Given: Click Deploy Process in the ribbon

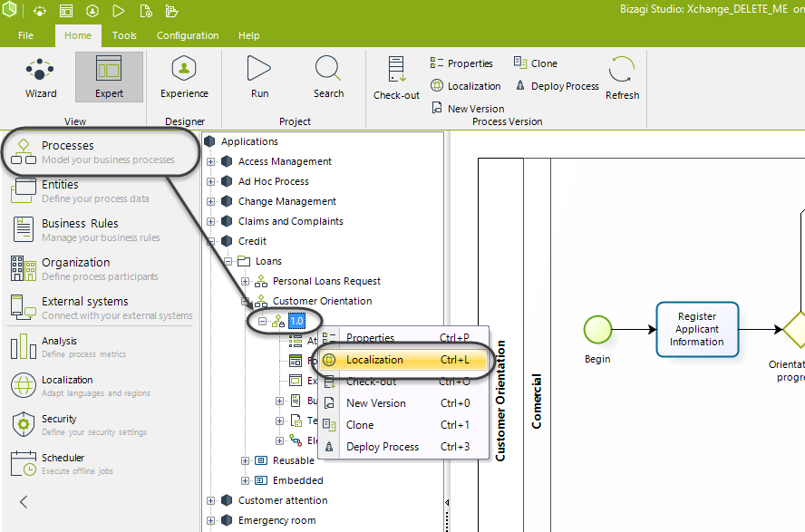Looking at the screenshot, I should [557, 86].
